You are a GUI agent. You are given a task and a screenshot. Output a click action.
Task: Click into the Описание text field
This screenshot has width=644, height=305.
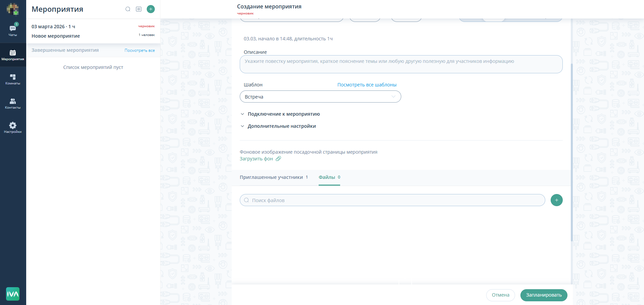coord(401,64)
